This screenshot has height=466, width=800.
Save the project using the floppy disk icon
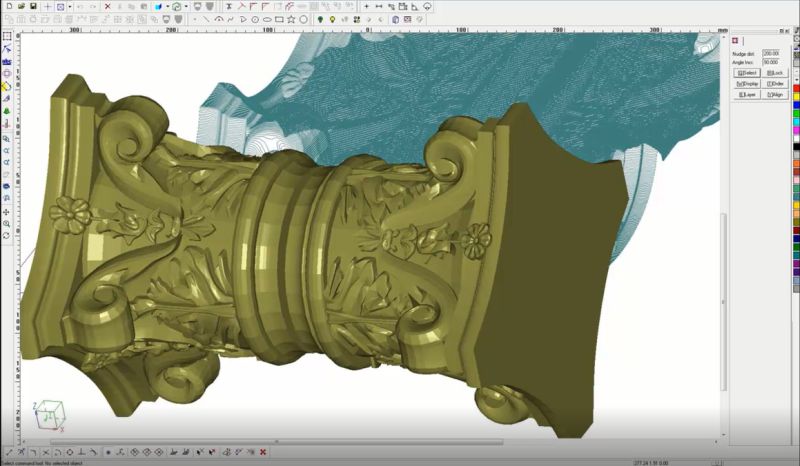33,6
